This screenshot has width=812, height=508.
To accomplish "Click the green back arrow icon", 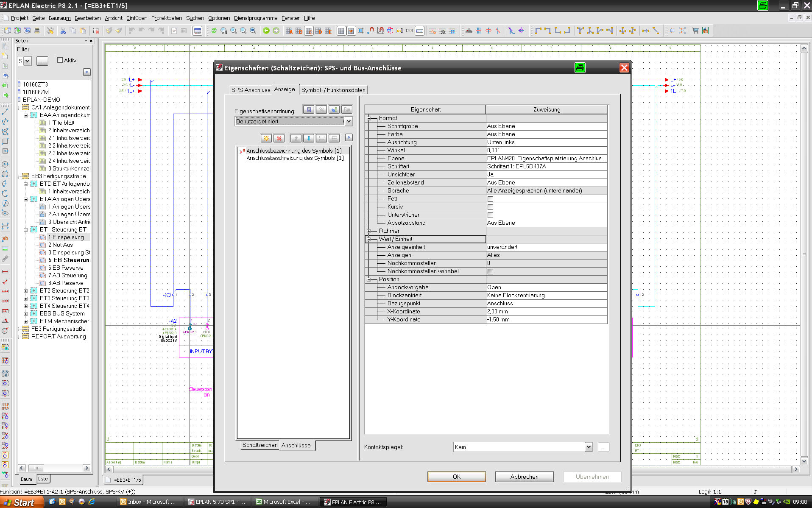I will (266, 31).
